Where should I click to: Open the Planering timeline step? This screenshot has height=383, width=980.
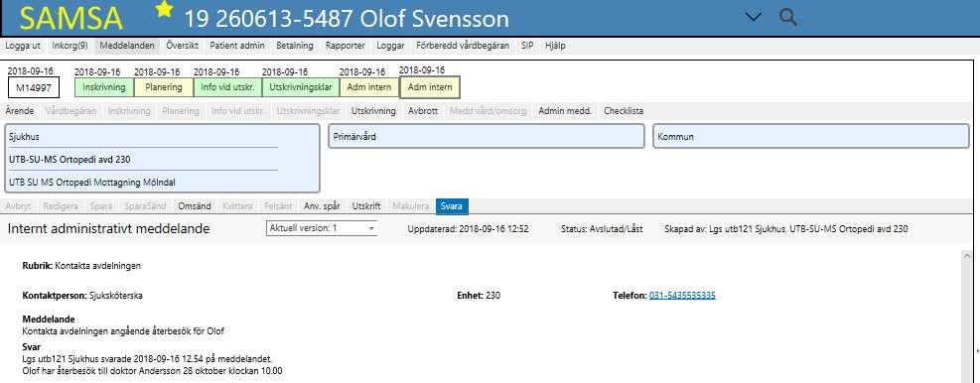pos(164,87)
